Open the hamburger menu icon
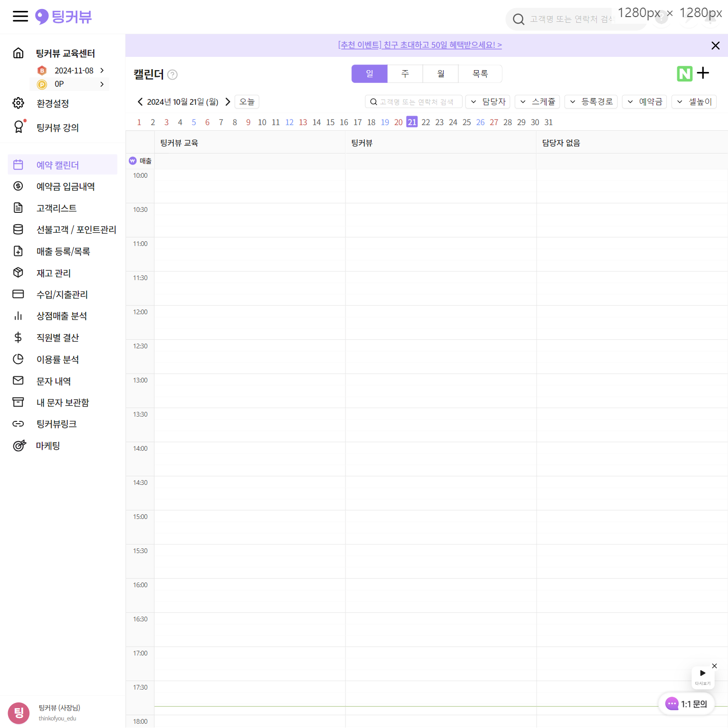Screen dimensions: 728x728 click(x=20, y=17)
